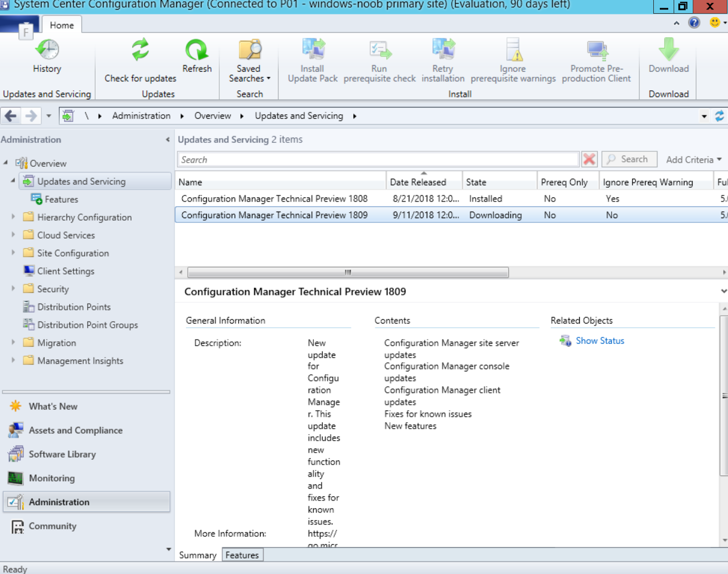Image resolution: width=728 pixels, height=574 pixels.
Task: Open the navigation history dropdown arrow
Action: 49,116
